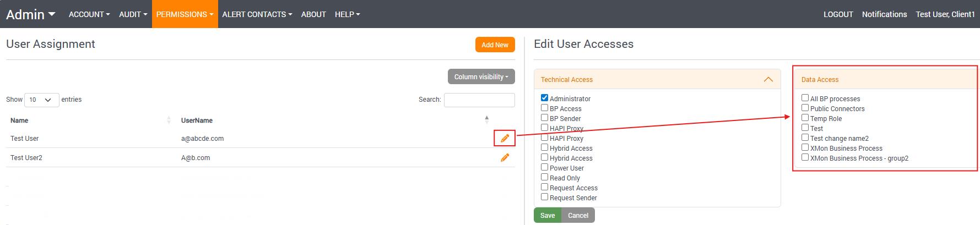Screen dimensions: 980x225
Task: Sort by the Name column arrows
Action: (x=169, y=120)
